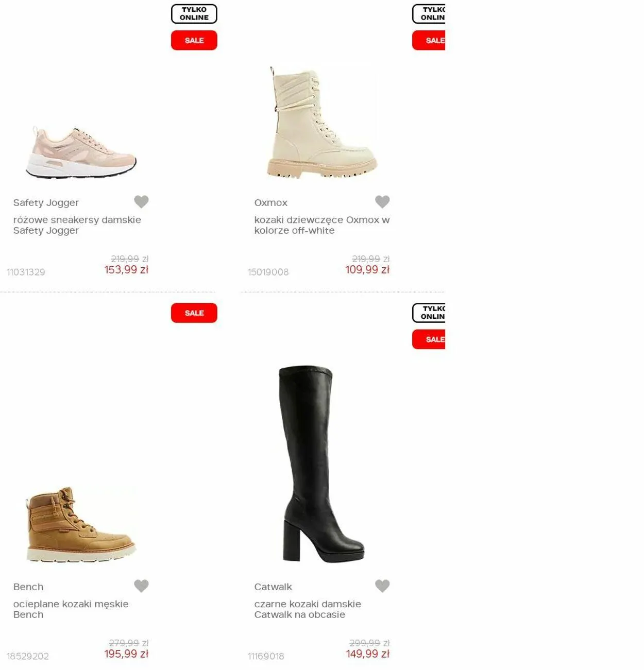Click the SALE badge above Bench boots
This screenshot has height=670, width=644.
194,313
